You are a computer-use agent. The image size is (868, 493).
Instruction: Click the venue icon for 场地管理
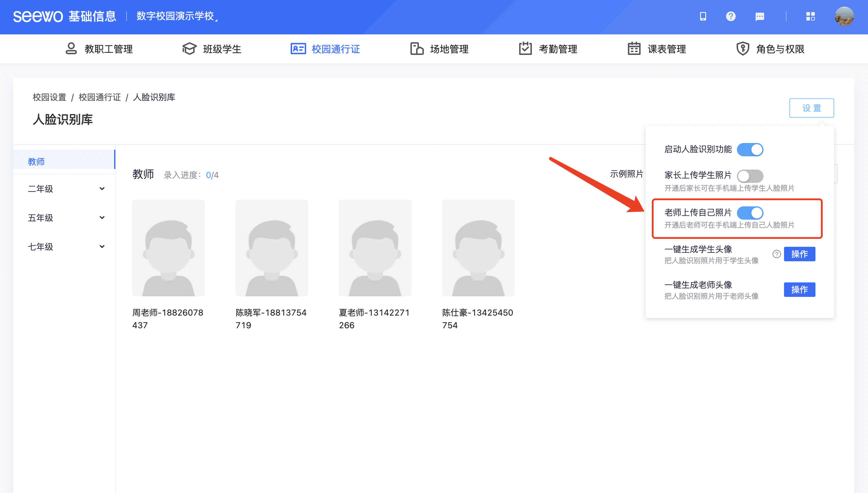tap(417, 49)
